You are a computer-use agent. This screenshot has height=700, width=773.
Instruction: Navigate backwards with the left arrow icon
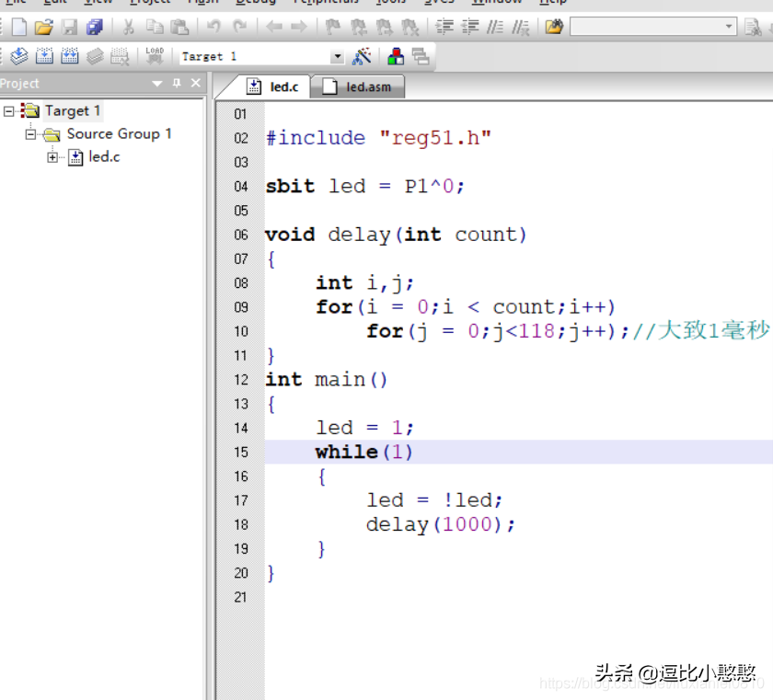click(x=273, y=27)
